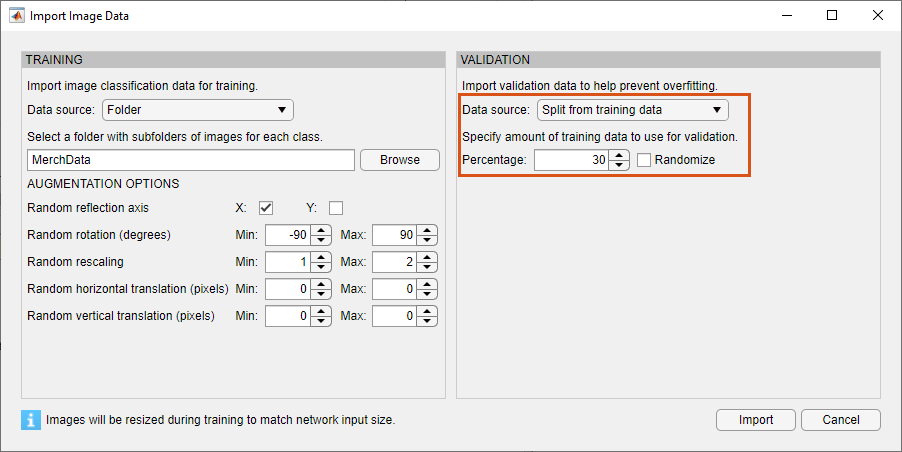Enable the Randomize checkbox
Viewport: 902px width, 452px height.
coord(645,160)
